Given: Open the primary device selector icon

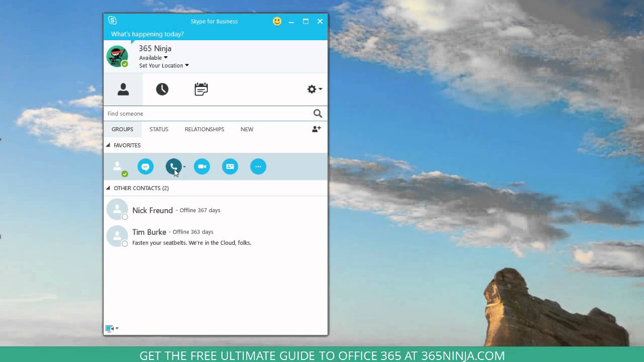Looking at the screenshot, I should [x=110, y=328].
